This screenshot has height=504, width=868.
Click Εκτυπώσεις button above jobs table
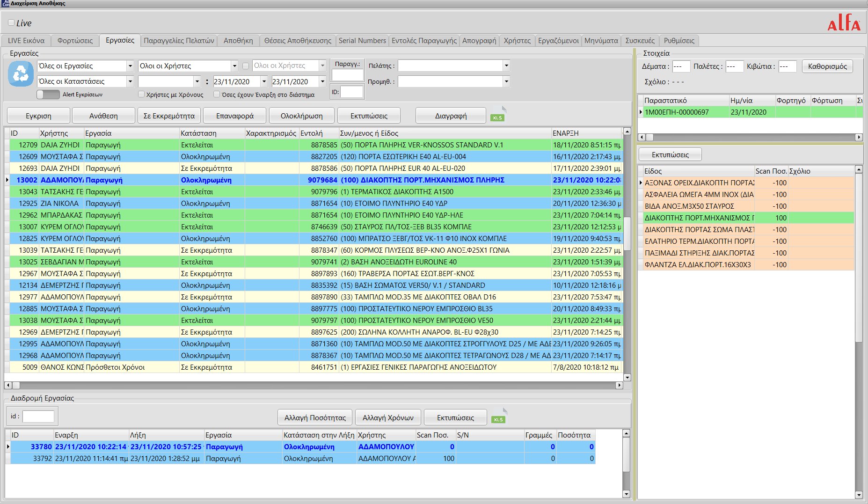pyautogui.click(x=369, y=116)
